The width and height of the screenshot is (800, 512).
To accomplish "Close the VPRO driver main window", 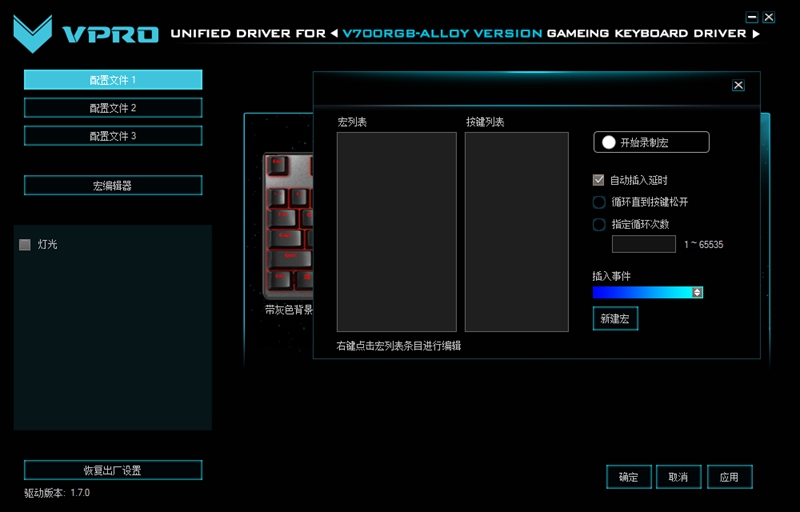I will [x=769, y=17].
